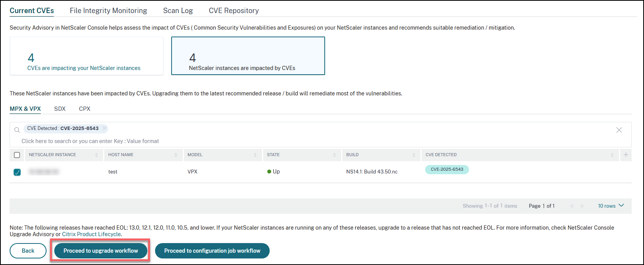Remove the CVE-2025-6543 filter chip
The height and width of the screenshot is (265, 644).
click(x=104, y=128)
